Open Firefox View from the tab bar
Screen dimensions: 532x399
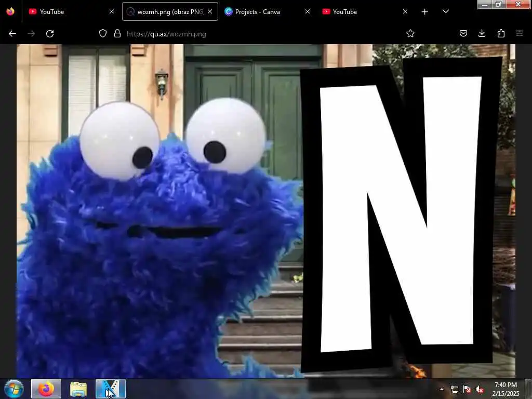(x=10, y=11)
